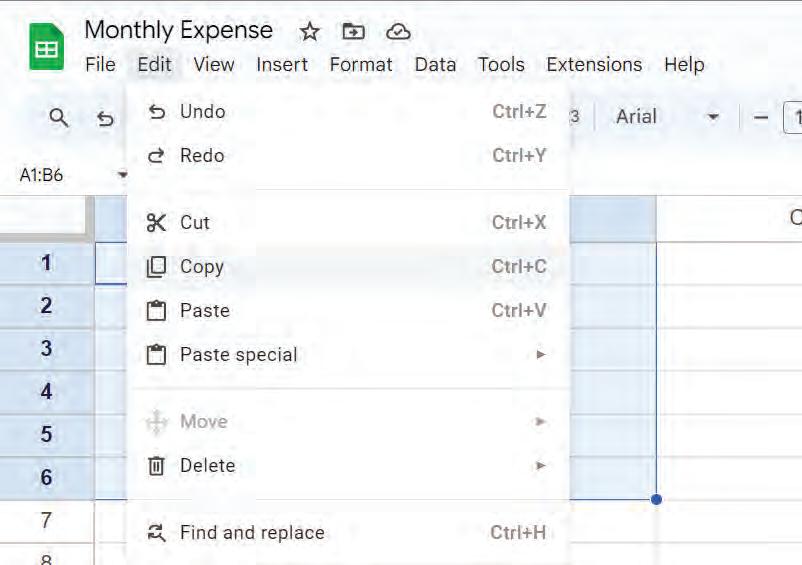
Task: Choose Copy in the Edit menu
Action: 201,267
